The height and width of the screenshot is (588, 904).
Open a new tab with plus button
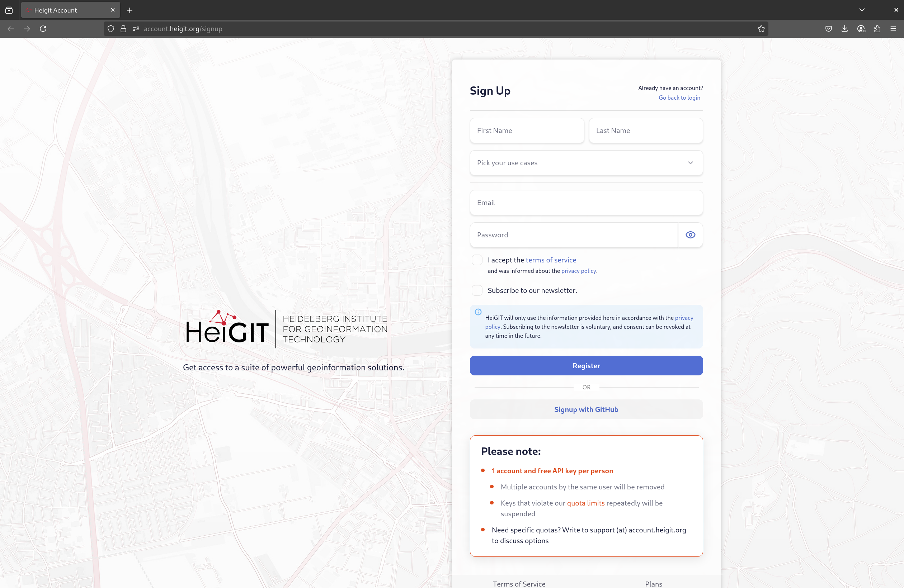click(130, 10)
